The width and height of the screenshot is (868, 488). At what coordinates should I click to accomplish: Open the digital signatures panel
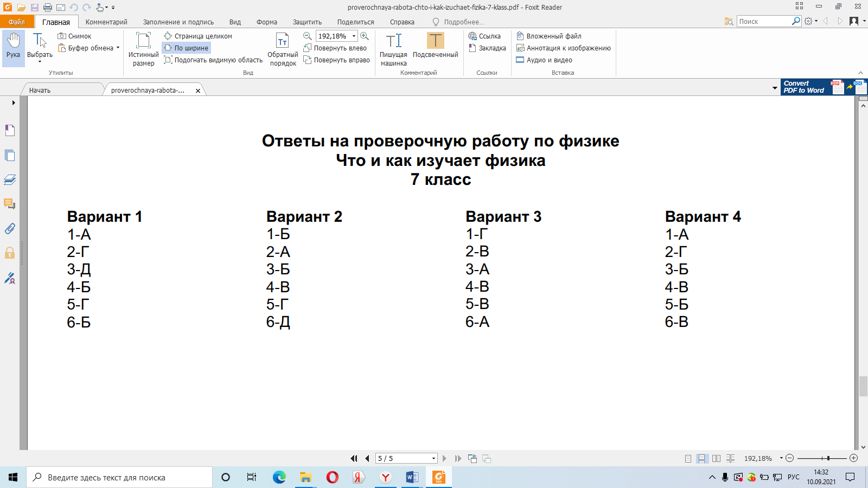point(10,278)
